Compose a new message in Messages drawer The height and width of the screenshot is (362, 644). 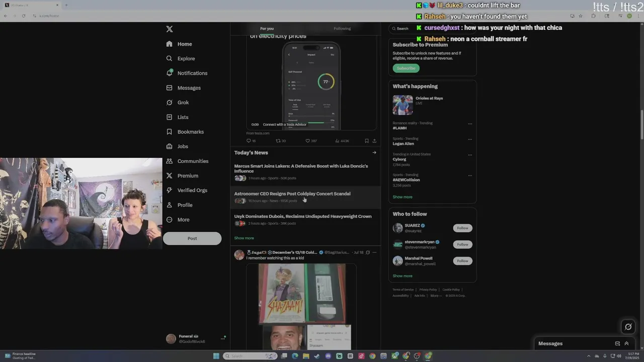617,344
